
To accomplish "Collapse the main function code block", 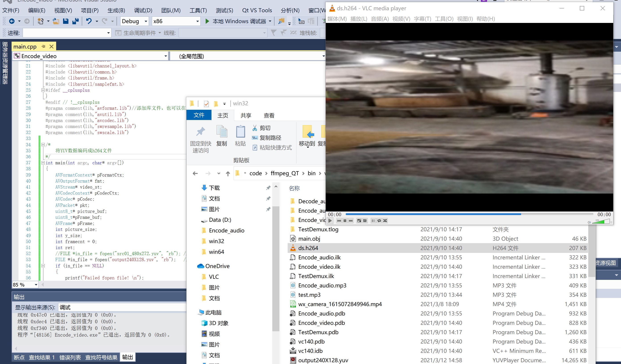I will pos(43,163).
